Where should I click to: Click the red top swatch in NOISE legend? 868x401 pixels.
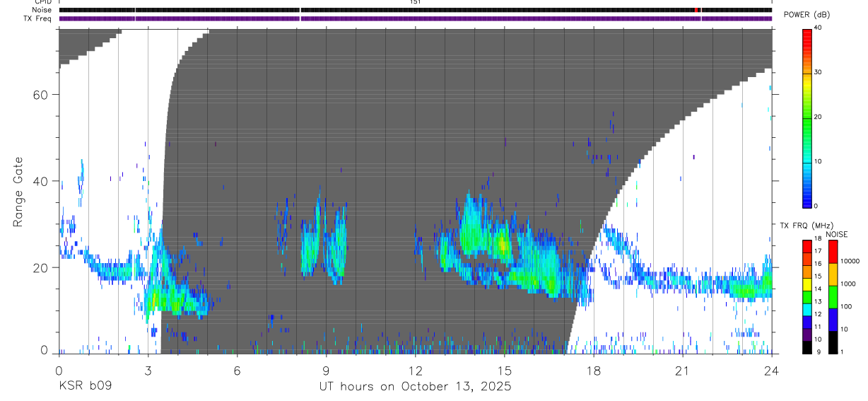click(833, 251)
